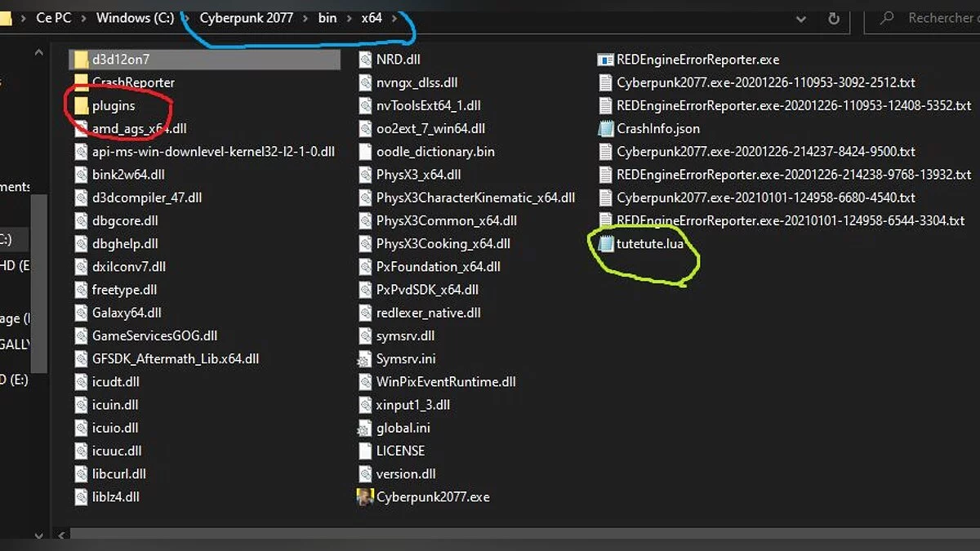Click the oodle_dictionary.bin file icon
The height and width of the screenshot is (551, 980).
[x=364, y=152]
